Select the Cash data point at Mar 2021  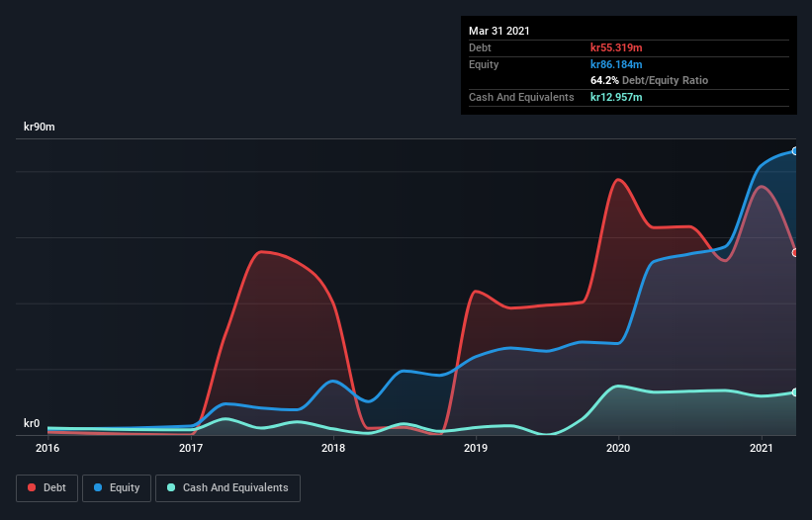[795, 392]
